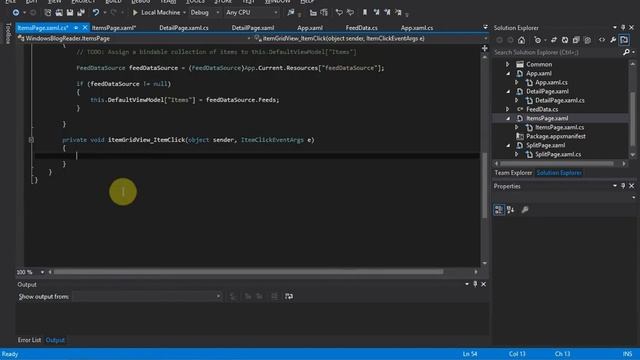Toggle auto-hide pin on Output panel
This screenshot has width=640, height=360.
(475, 284)
